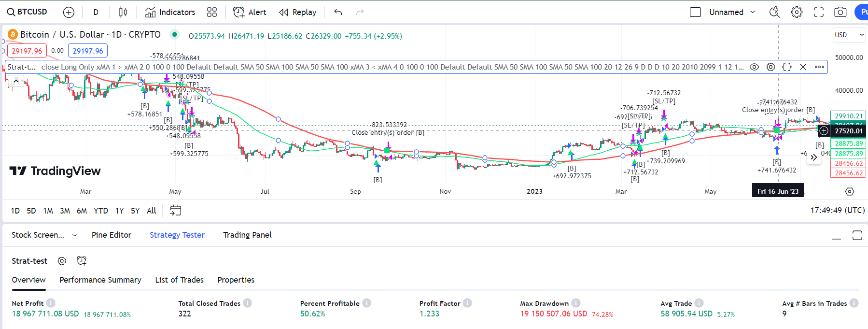
Task: Select the 6M time range button
Action: click(x=82, y=211)
